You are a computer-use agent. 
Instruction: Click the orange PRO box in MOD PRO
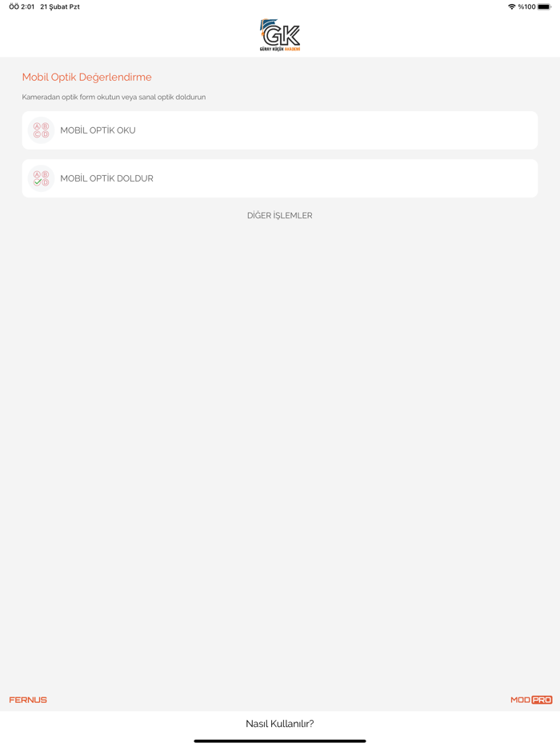click(542, 699)
